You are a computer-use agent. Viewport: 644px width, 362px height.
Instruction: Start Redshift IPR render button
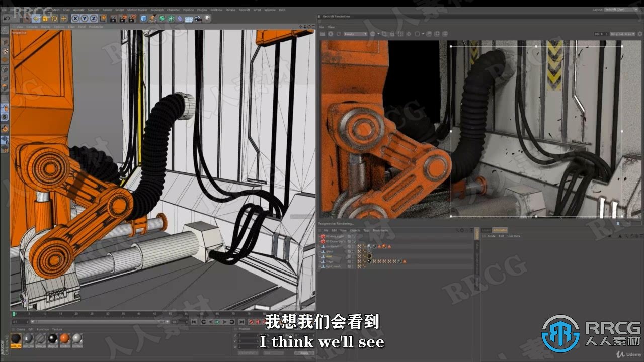pyautogui.click(x=331, y=34)
